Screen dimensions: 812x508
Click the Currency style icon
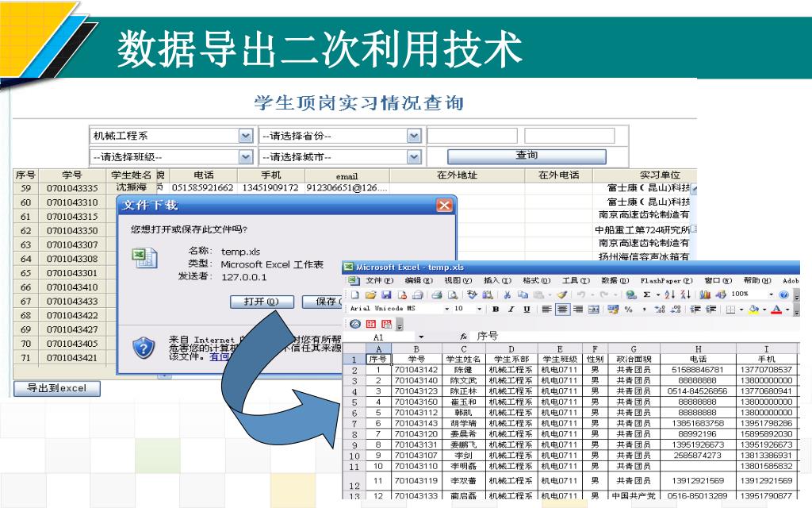[613, 309]
